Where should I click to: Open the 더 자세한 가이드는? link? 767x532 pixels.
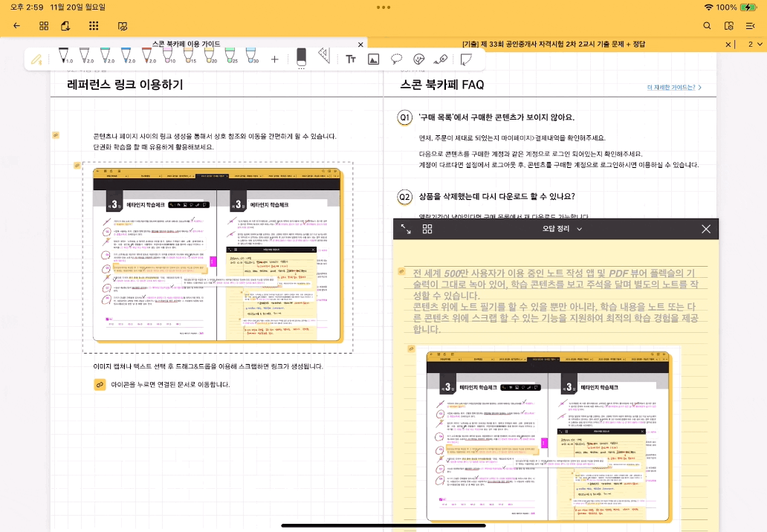(674, 88)
